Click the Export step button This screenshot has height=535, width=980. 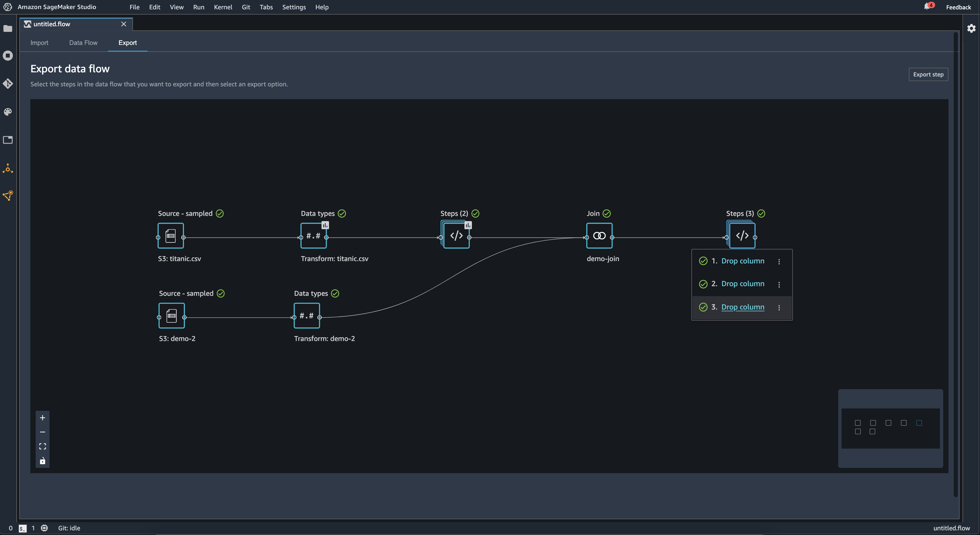(x=928, y=74)
